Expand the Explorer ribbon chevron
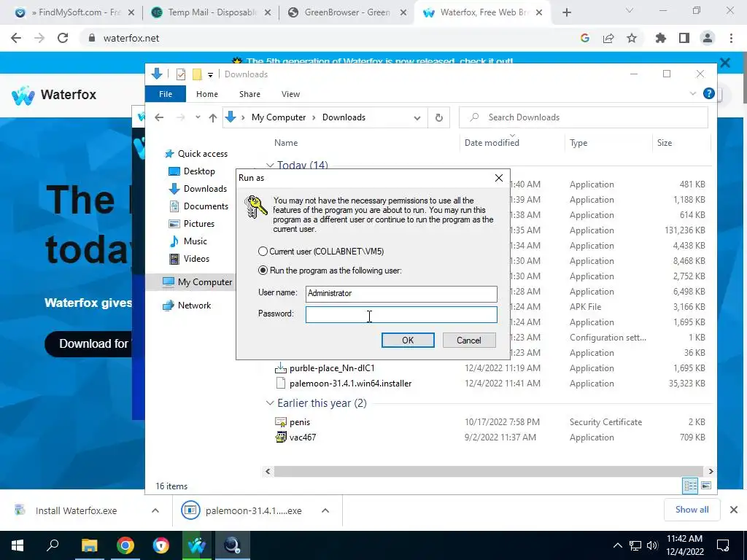This screenshot has height=560, width=747. click(693, 93)
